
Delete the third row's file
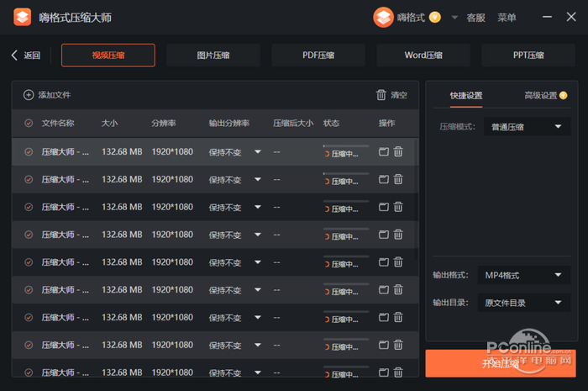coord(398,207)
